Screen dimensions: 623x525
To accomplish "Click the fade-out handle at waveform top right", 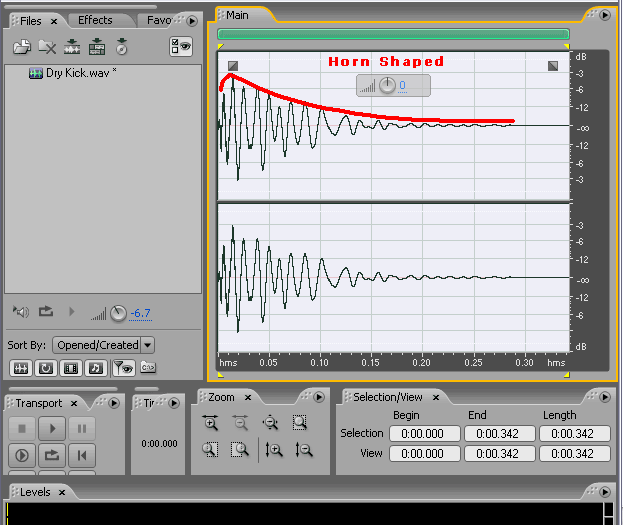I will 553,66.
